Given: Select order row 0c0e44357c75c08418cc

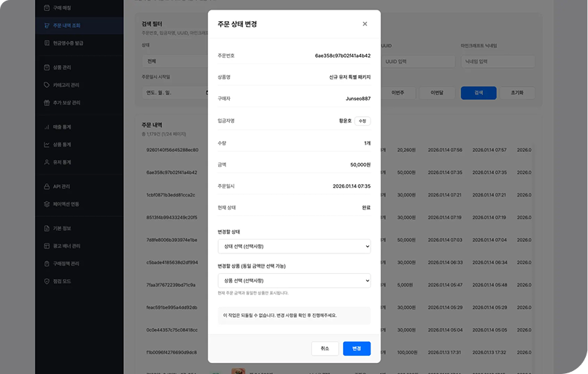Looking at the screenshot, I should (171, 330).
